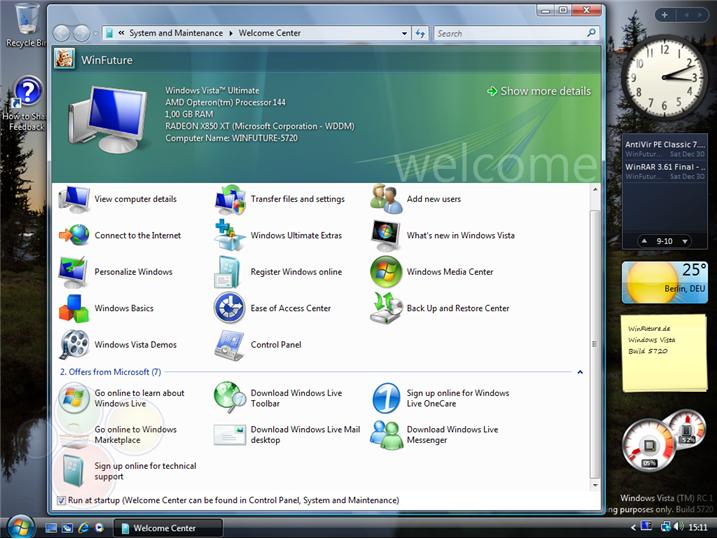This screenshot has width=717, height=539.
Task: Open the View computer details icon
Action: click(73, 199)
